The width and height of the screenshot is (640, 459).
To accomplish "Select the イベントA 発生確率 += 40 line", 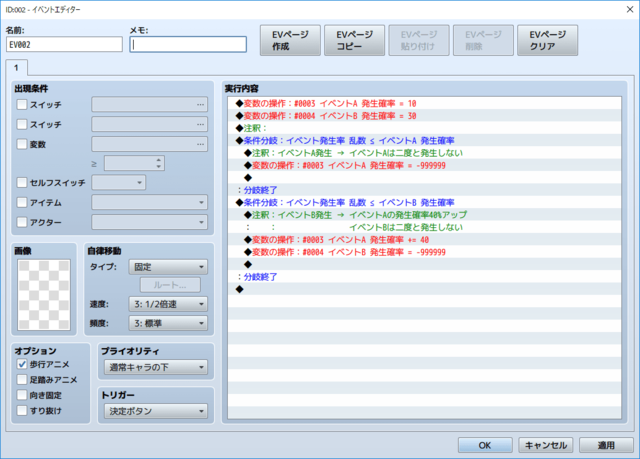I will [x=424, y=239].
